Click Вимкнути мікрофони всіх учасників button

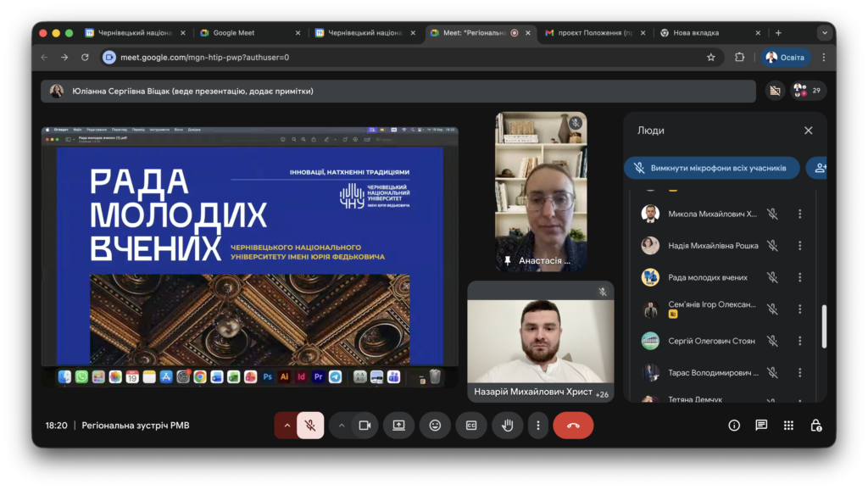[x=711, y=168]
